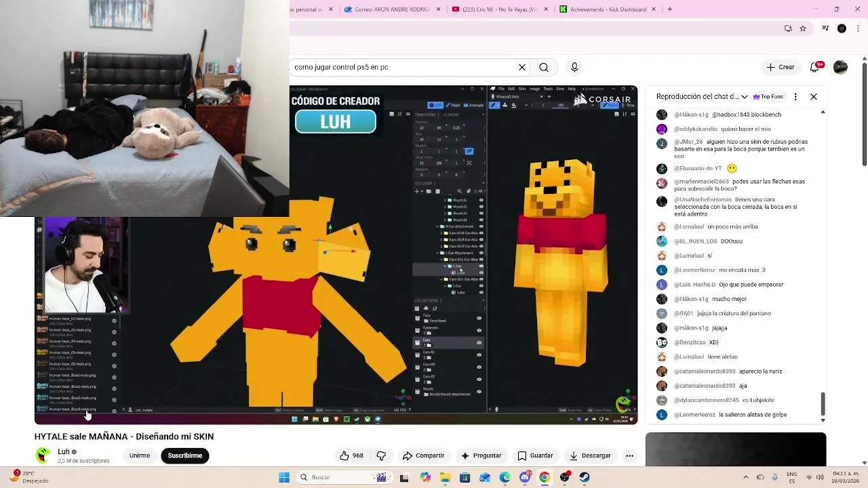Focus the YouTube search input field
Image resolution: width=868 pixels, height=488 pixels.
(403, 67)
